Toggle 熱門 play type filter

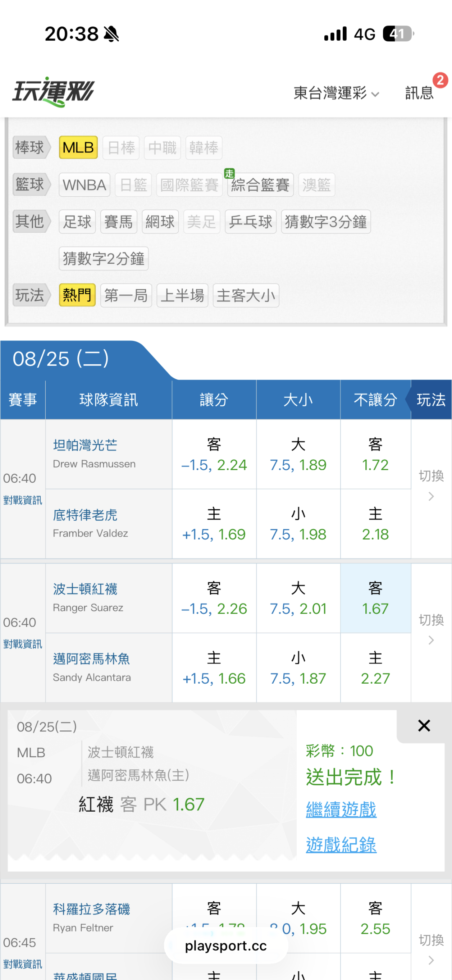[x=77, y=295]
